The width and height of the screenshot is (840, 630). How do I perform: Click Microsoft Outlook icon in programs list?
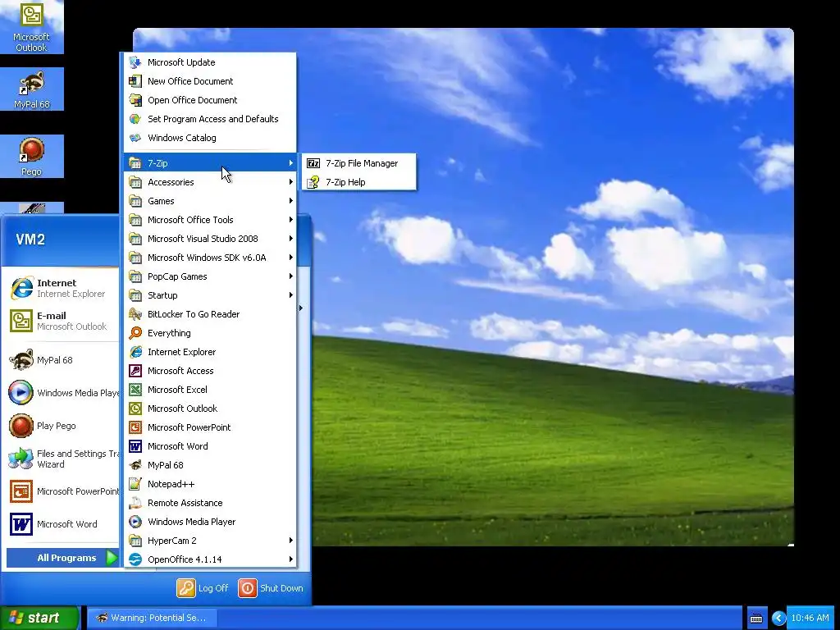pyautogui.click(x=135, y=409)
